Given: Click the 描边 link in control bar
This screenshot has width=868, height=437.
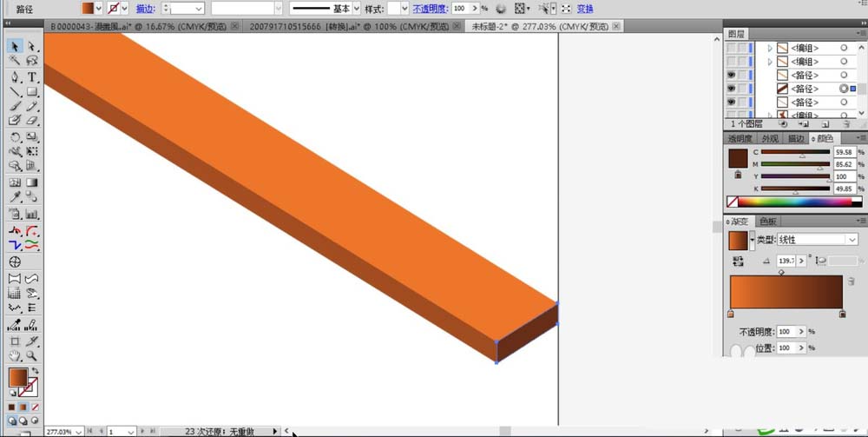Looking at the screenshot, I should coord(145,9).
